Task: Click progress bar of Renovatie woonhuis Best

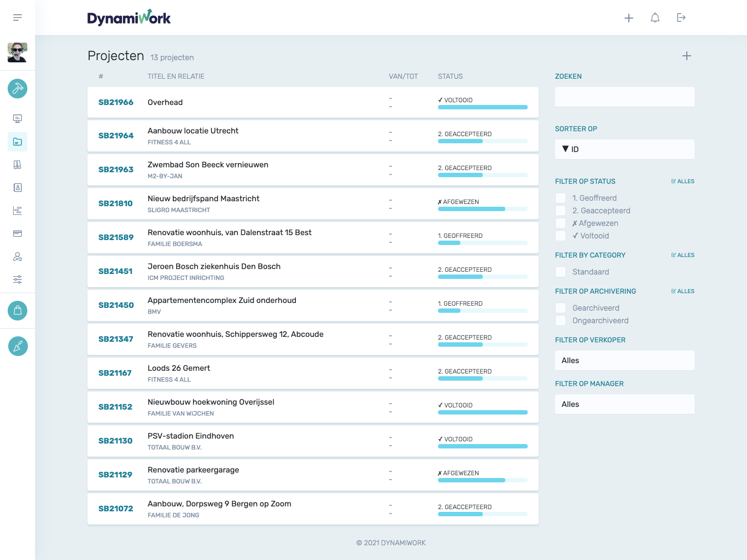Action: [483, 243]
